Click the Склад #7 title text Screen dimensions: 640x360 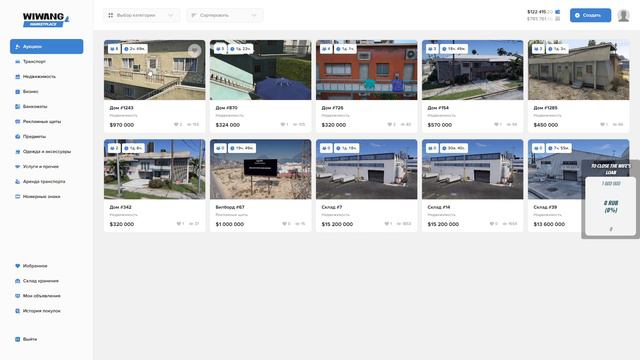tap(331, 207)
